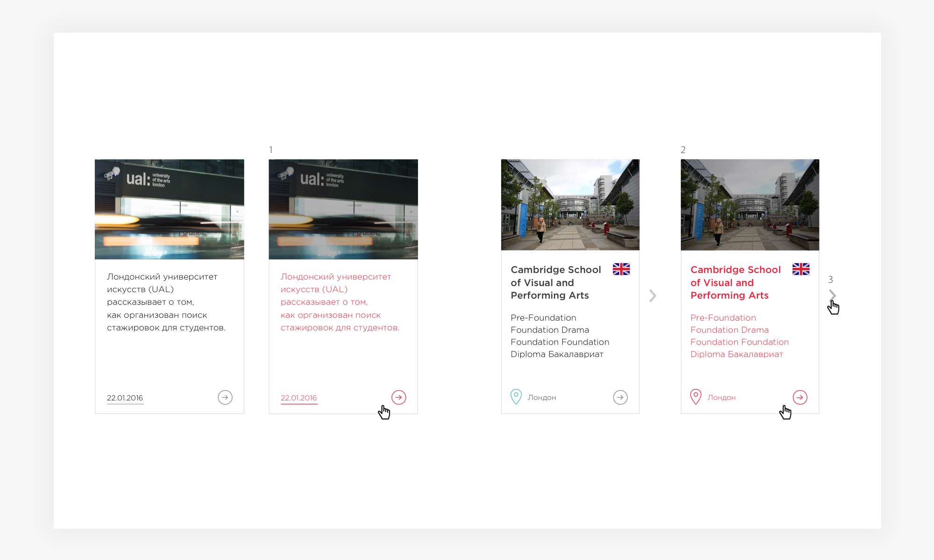The width and height of the screenshot is (934, 560).
Task: Click red 'Pre-Foundation' program text
Action: click(x=723, y=318)
